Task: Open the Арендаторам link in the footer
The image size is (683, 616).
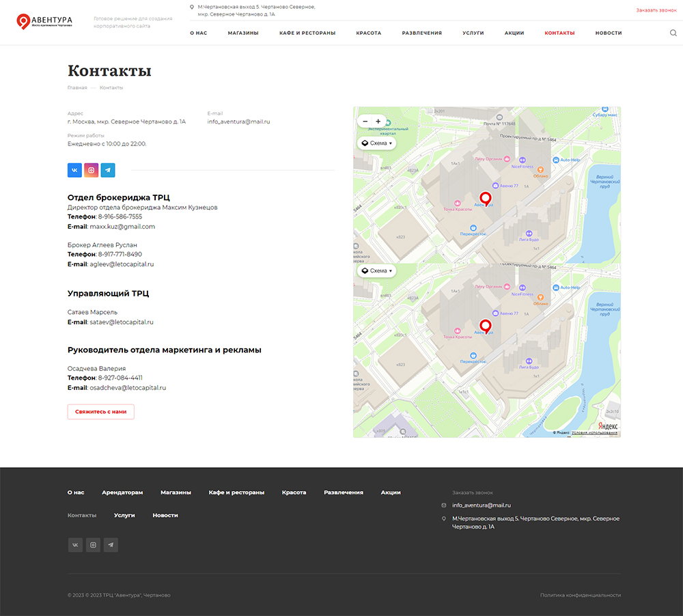Action: (x=122, y=492)
